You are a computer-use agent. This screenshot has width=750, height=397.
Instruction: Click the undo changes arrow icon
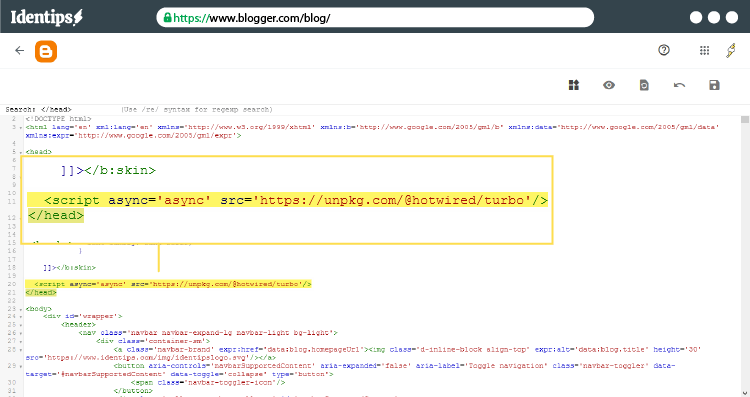679,85
